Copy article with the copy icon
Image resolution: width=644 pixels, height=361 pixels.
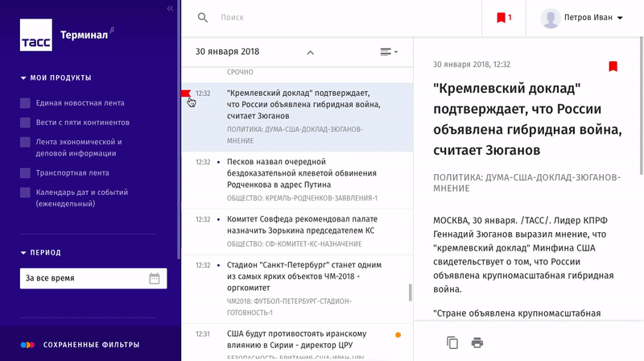[452, 342]
